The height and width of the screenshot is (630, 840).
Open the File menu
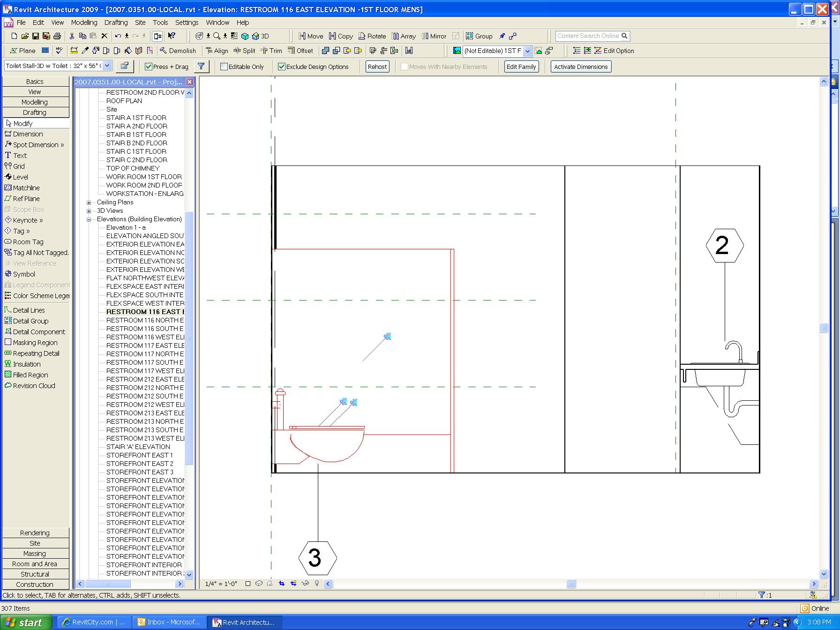click(21, 22)
